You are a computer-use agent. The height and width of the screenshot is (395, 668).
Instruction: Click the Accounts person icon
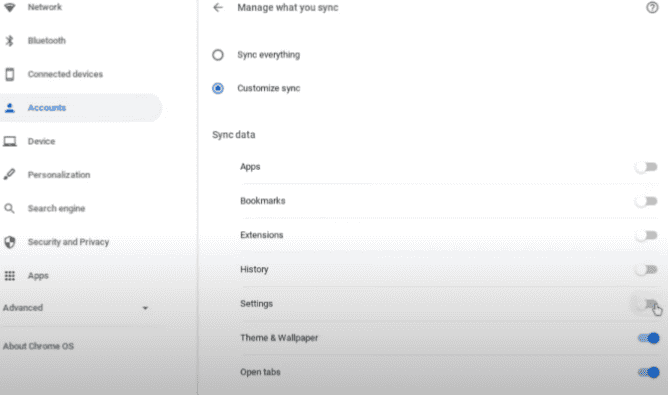[x=9, y=108]
